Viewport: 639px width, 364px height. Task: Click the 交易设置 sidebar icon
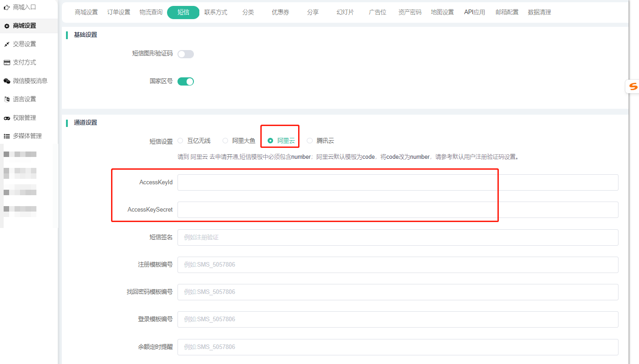(x=7, y=44)
